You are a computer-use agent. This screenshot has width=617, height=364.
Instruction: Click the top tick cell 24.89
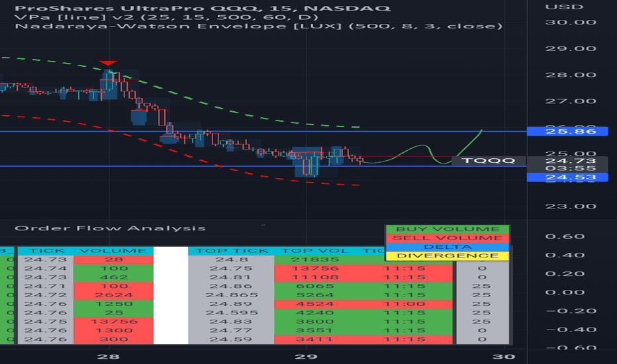232,304
